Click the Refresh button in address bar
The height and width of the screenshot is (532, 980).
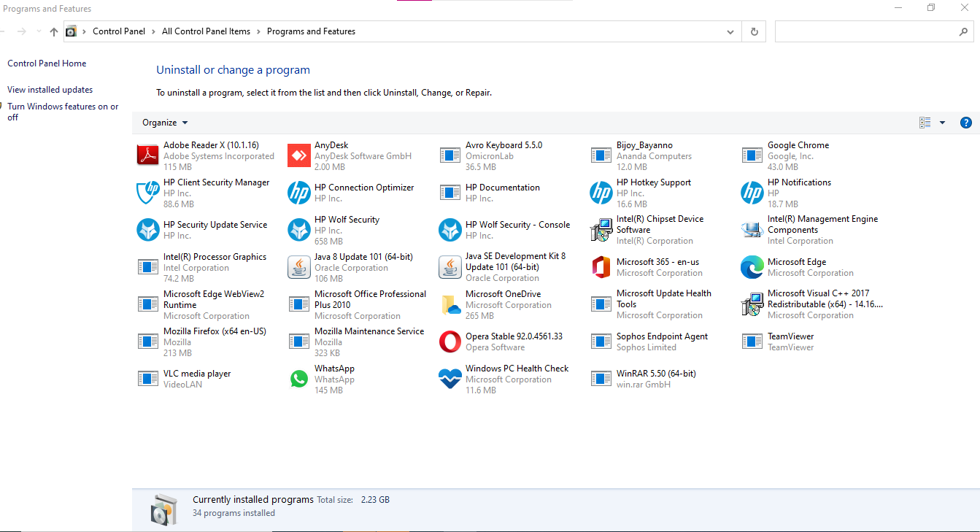click(x=754, y=32)
